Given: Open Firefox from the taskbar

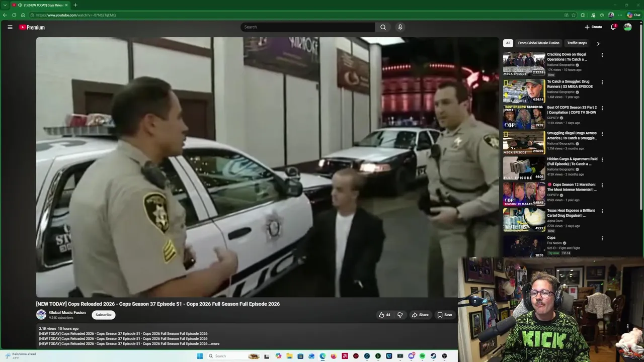Looking at the screenshot, I should [x=334, y=356].
